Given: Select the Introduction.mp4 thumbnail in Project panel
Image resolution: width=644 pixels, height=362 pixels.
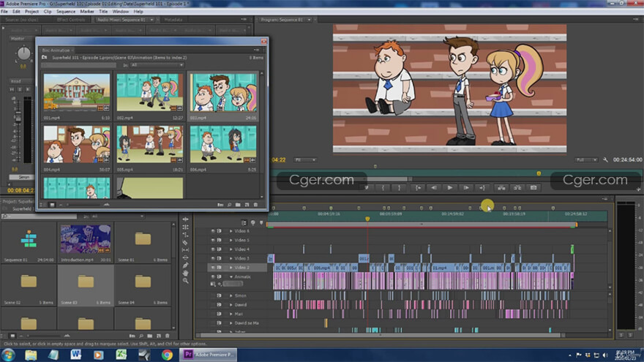Looking at the screenshot, I should coord(86,239).
